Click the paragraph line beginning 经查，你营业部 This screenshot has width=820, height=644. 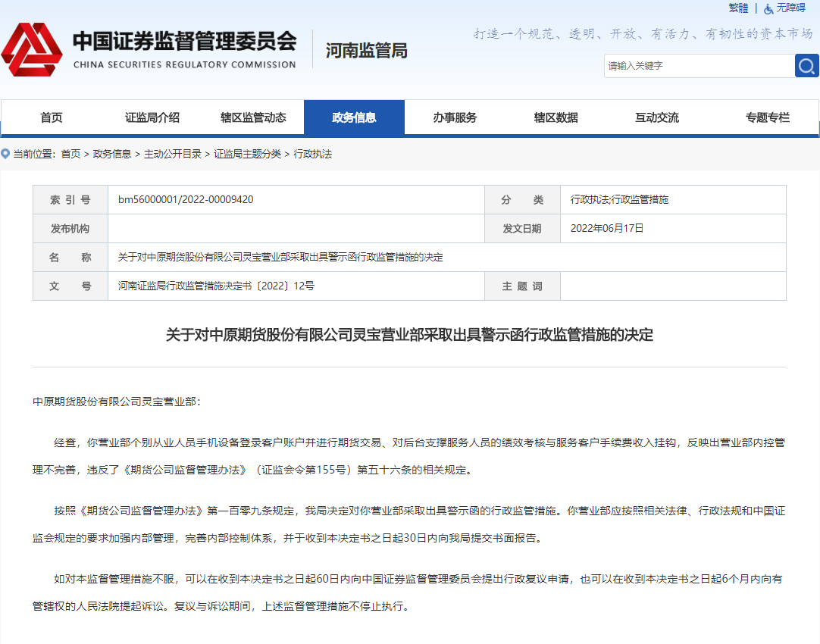(x=419, y=442)
